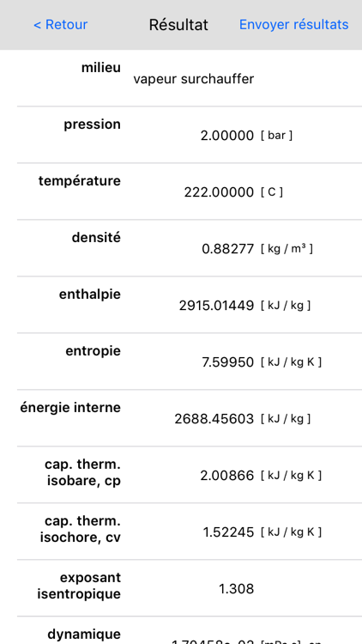Select the dynamique row label

tap(85, 635)
